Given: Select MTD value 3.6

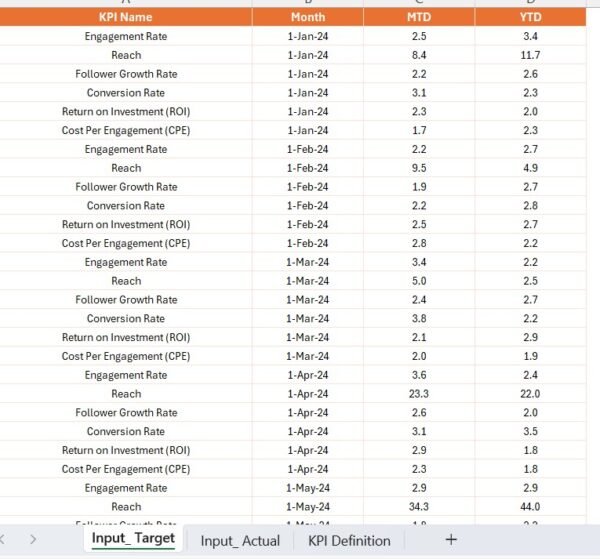Looking at the screenshot, I should click(x=419, y=375).
